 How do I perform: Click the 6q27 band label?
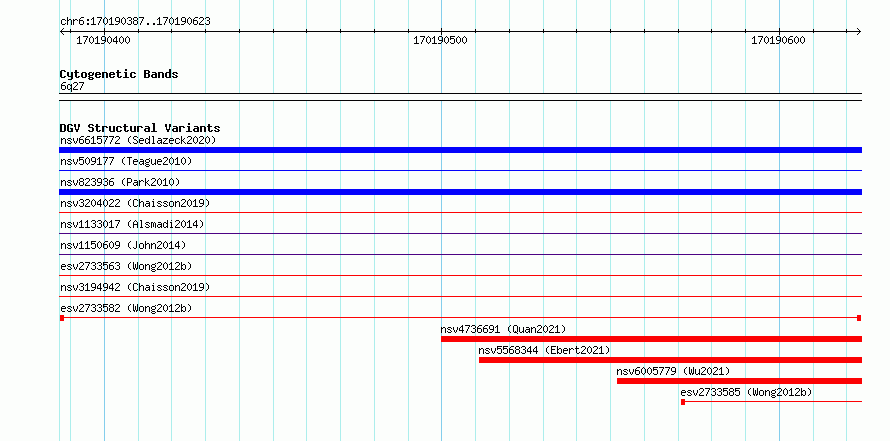tap(72, 87)
